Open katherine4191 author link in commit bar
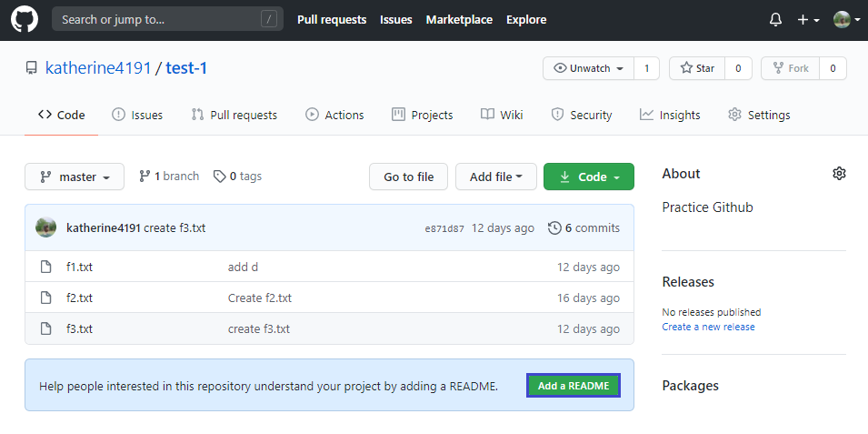 pos(103,227)
